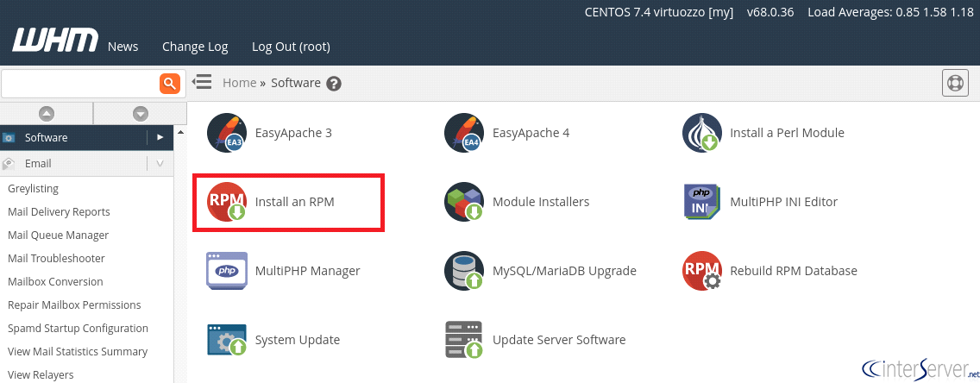This screenshot has height=383, width=980.
Task: Toggle the sidebar collapse menu icon
Action: (201, 82)
